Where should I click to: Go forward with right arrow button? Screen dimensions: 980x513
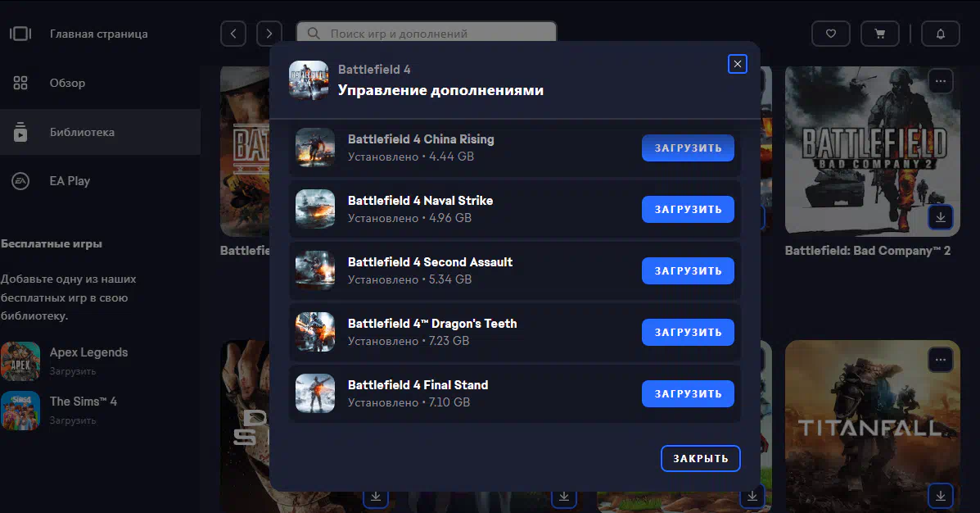[269, 34]
